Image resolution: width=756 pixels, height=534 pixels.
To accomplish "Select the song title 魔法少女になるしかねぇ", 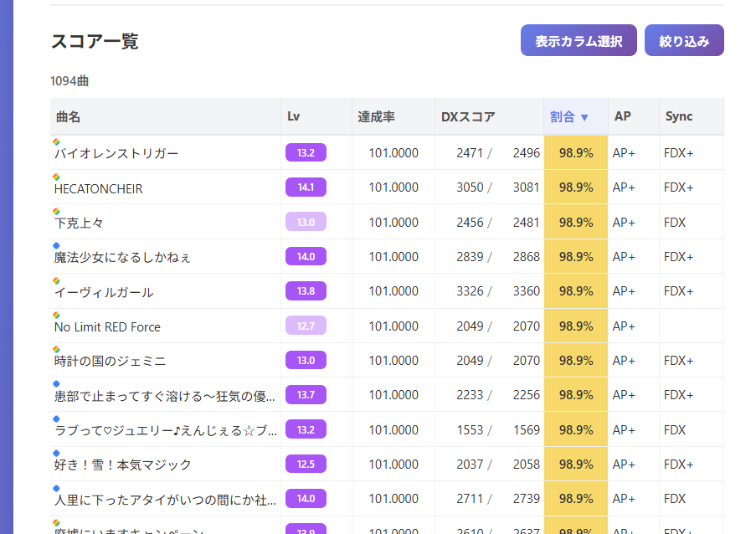I will click(122, 257).
